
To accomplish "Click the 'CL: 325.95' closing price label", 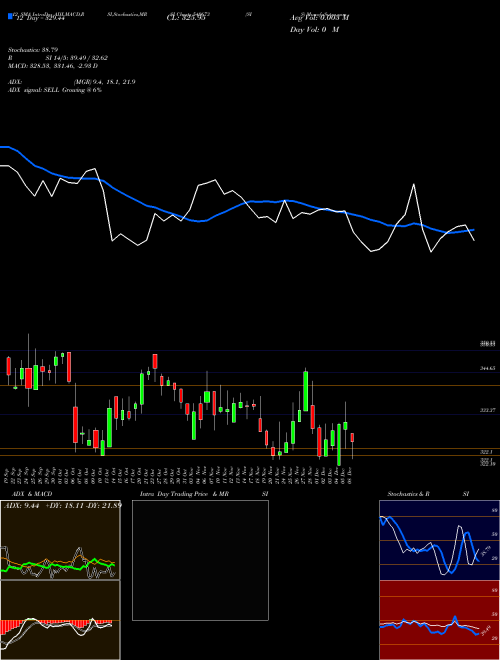I will click(186, 19).
